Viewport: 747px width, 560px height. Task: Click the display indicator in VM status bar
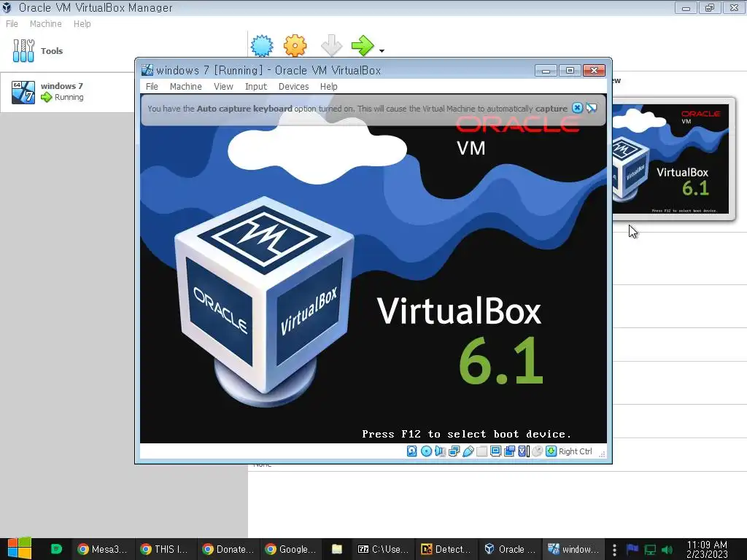coord(495,451)
